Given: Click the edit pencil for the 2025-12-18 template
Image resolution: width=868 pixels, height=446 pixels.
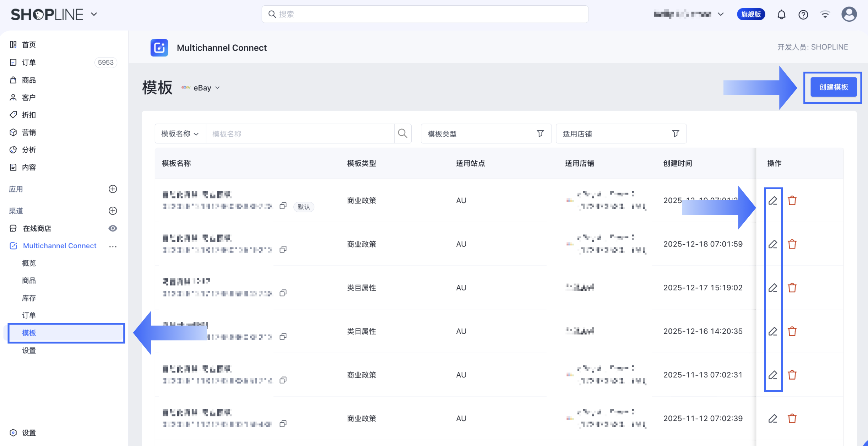Looking at the screenshot, I should (x=773, y=244).
